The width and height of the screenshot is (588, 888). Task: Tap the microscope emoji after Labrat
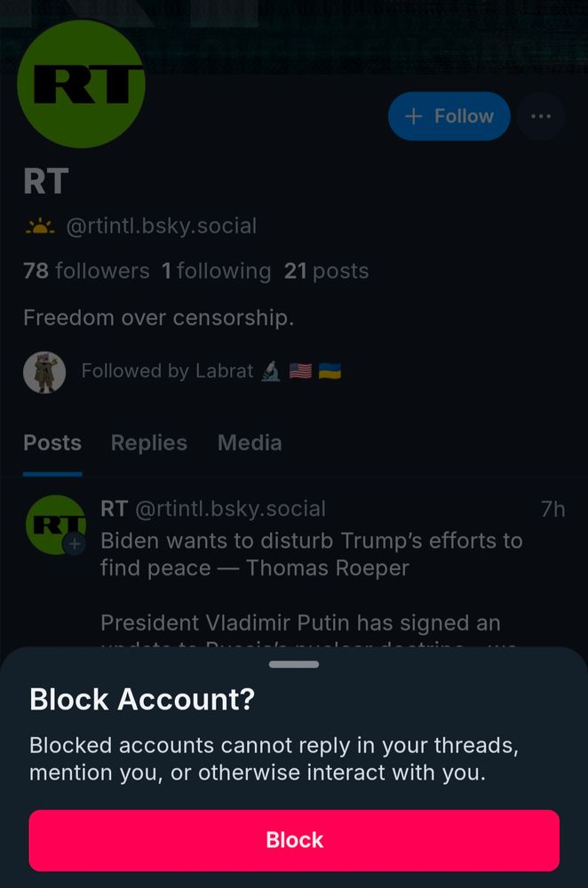pos(272,371)
